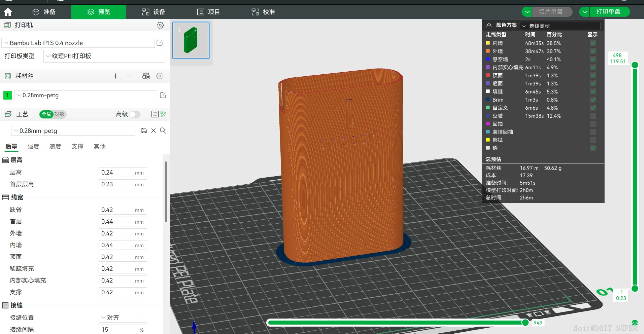
Task: Toggle the 高级 advanced mode switch
Action: point(135,114)
